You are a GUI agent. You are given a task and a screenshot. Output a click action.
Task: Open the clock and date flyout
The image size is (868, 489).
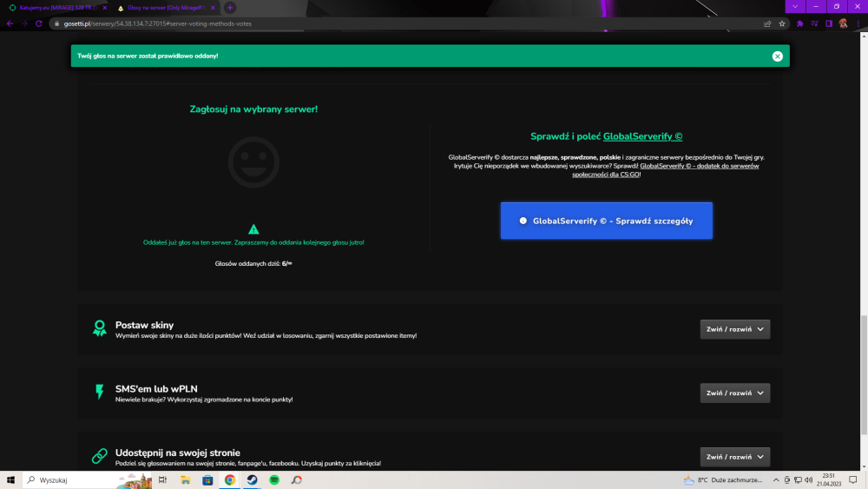[x=829, y=480]
